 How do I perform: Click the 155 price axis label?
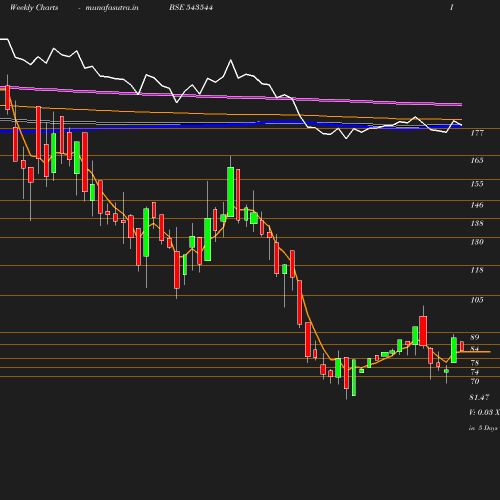click(x=477, y=184)
